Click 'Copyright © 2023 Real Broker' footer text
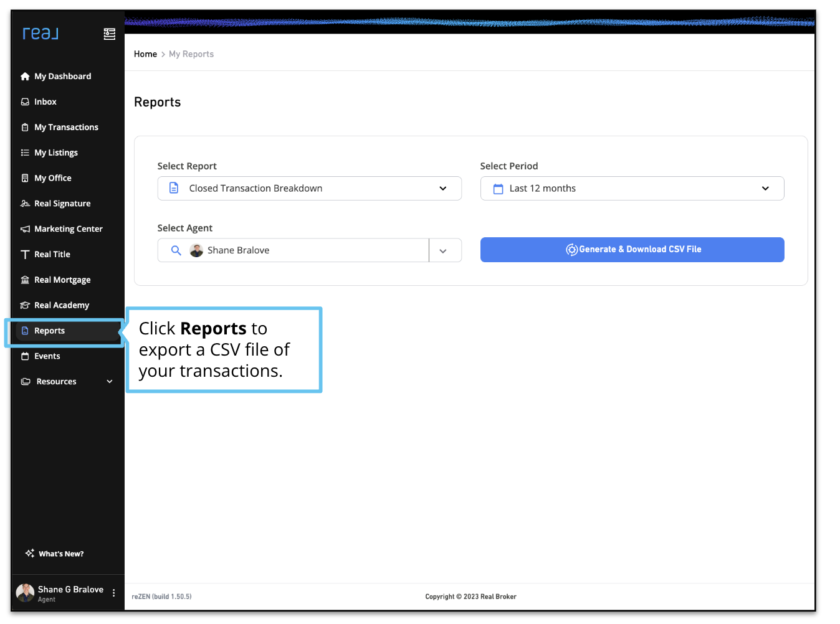The image size is (840, 624). click(470, 597)
